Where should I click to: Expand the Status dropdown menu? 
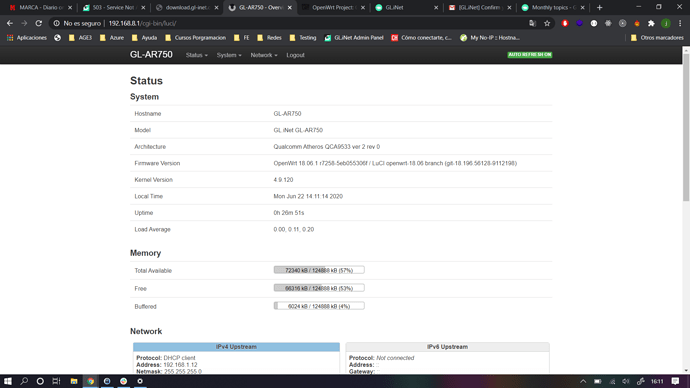(x=196, y=55)
